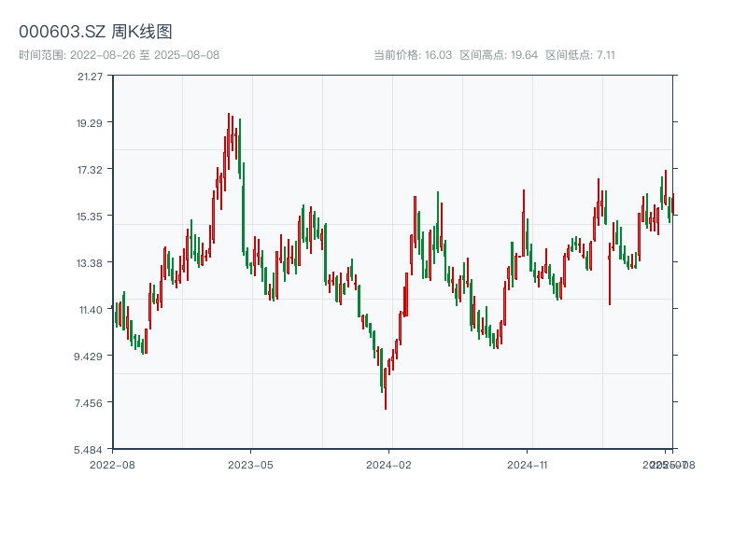Click x-axis label 2024-11
The image size is (747, 560).
(x=527, y=465)
